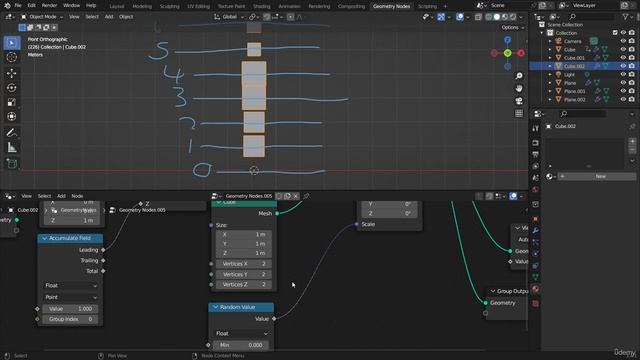Open node editor Add menu

pyautogui.click(x=61, y=196)
